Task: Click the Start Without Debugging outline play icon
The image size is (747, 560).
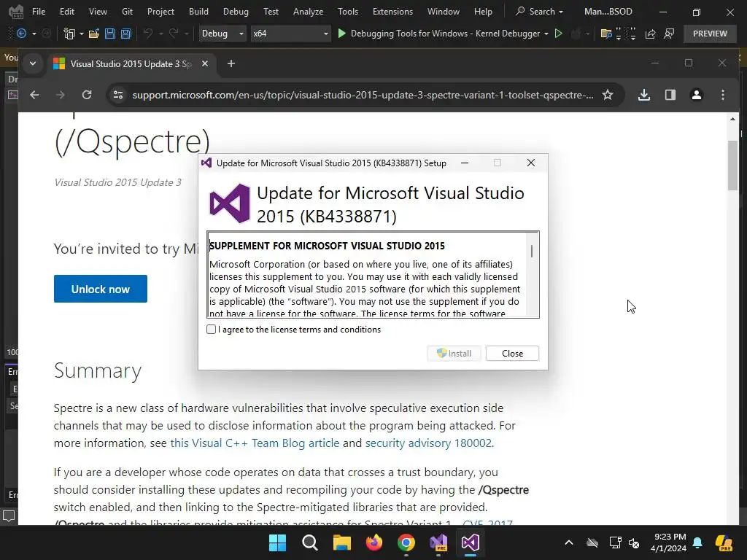Action: (558, 34)
